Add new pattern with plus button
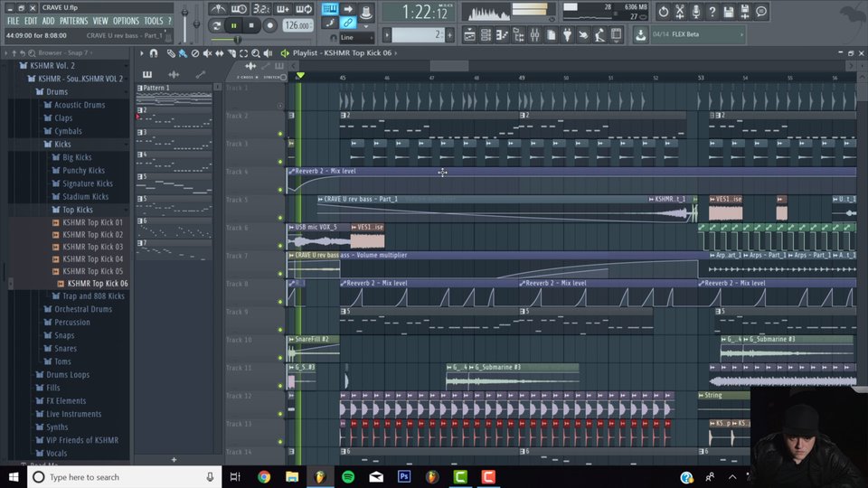 tap(174, 460)
